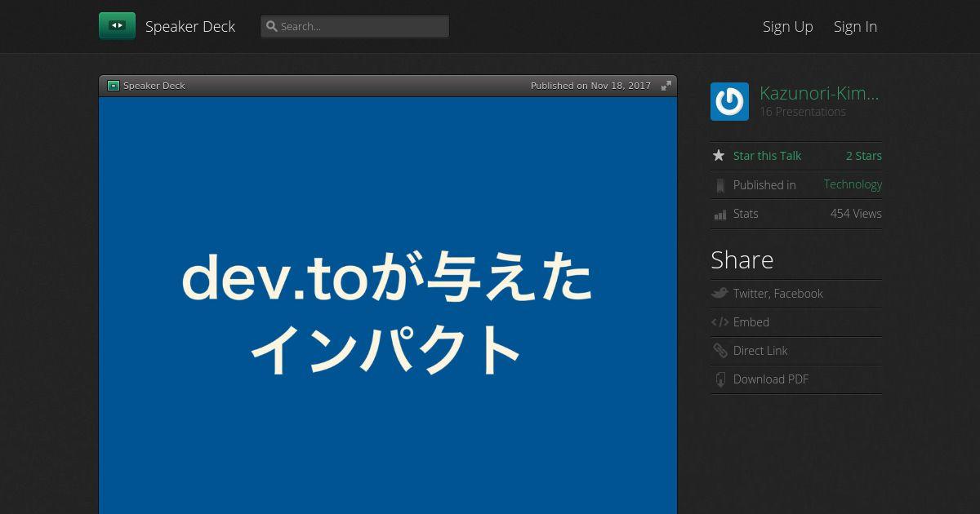Download the PDF of the presentation
The image size is (980, 514).
click(x=771, y=379)
